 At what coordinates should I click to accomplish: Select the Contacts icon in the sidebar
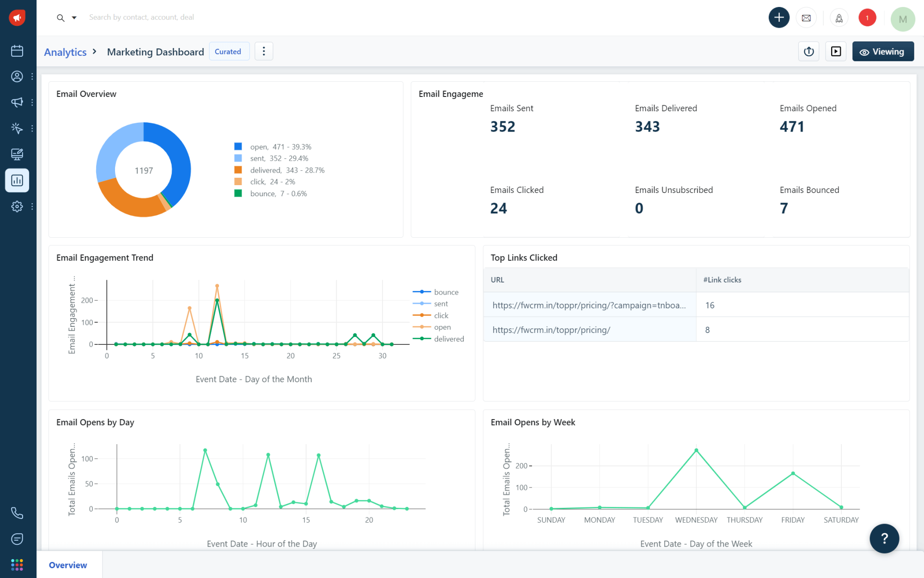pyautogui.click(x=17, y=77)
